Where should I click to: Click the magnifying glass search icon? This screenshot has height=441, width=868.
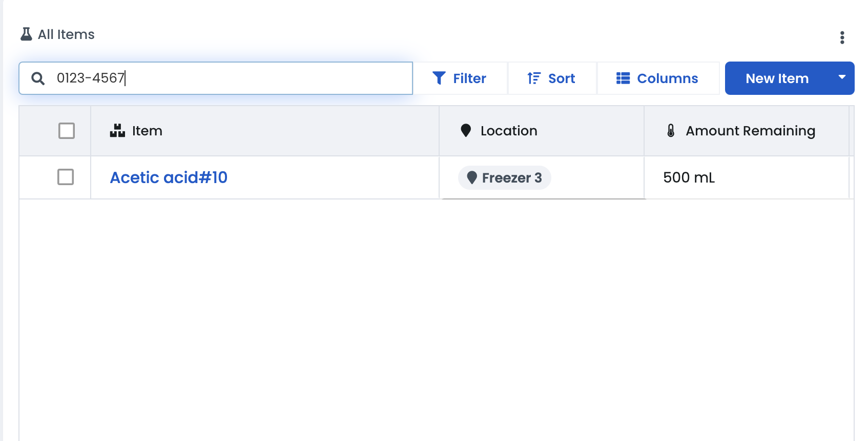click(x=38, y=78)
